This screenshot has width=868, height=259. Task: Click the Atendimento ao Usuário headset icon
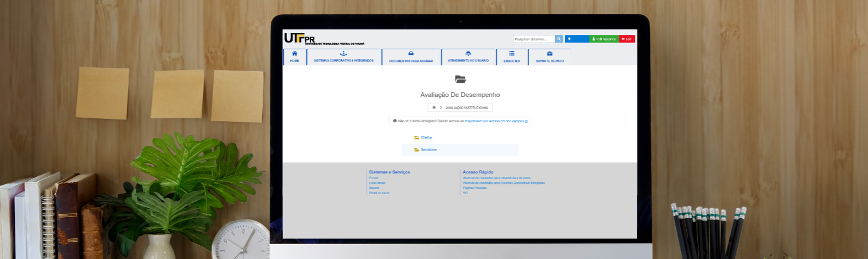click(x=468, y=53)
